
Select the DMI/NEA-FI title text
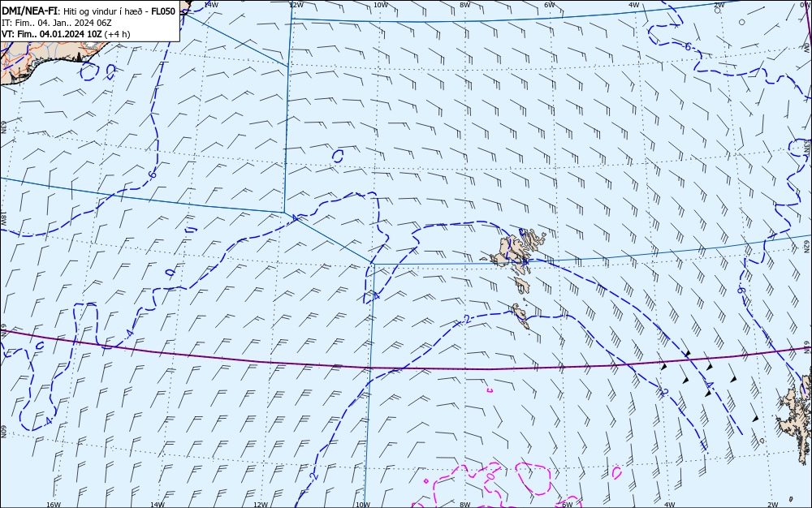[x=29, y=11]
